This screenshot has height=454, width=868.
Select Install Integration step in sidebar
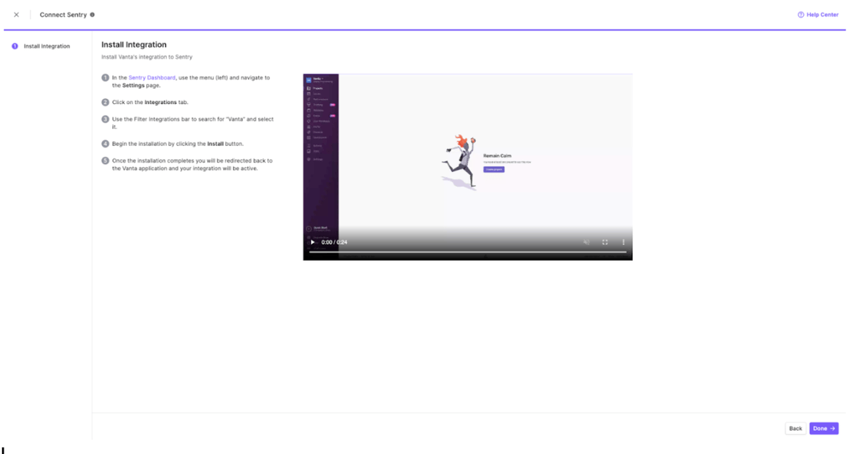pos(47,46)
